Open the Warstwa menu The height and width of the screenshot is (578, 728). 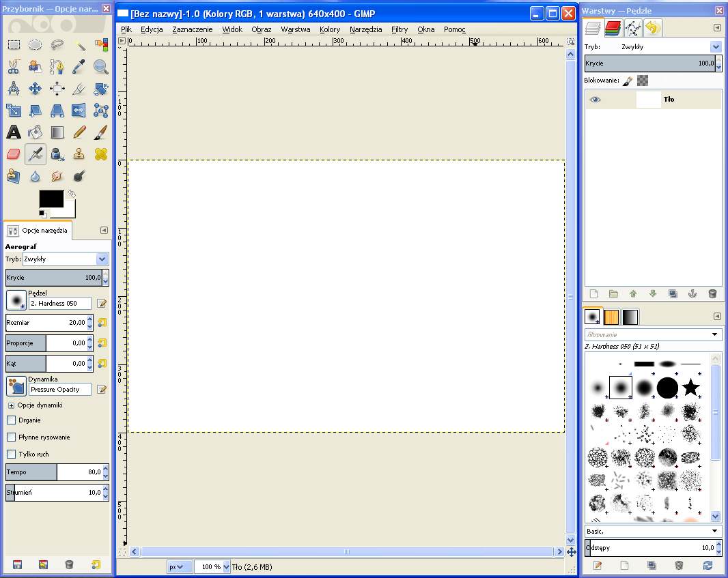point(295,29)
